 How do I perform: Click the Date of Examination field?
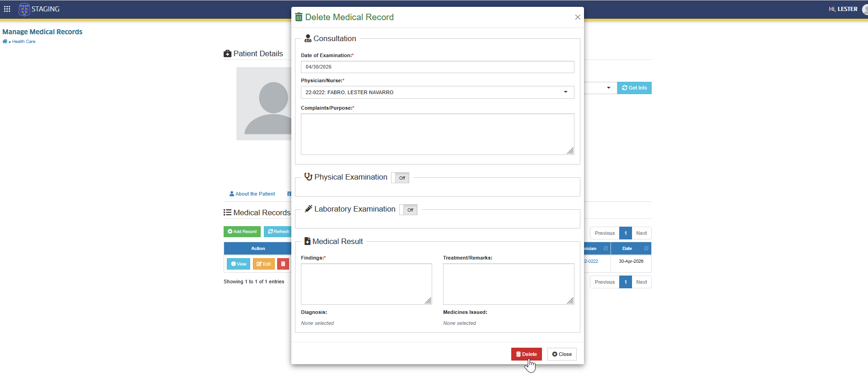(x=437, y=67)
